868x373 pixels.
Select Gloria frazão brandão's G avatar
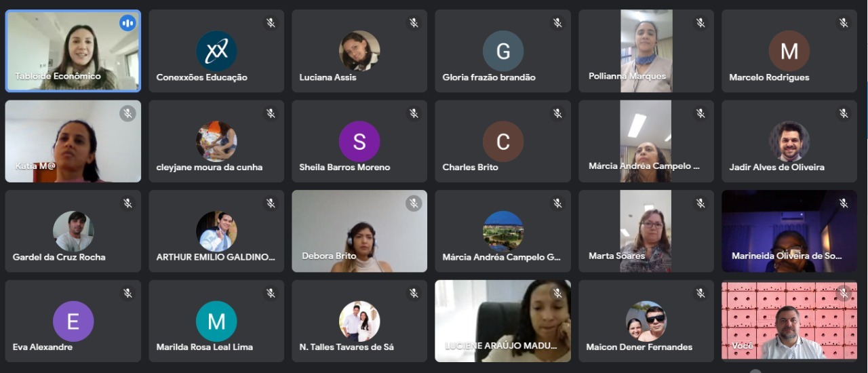point(503,51)
